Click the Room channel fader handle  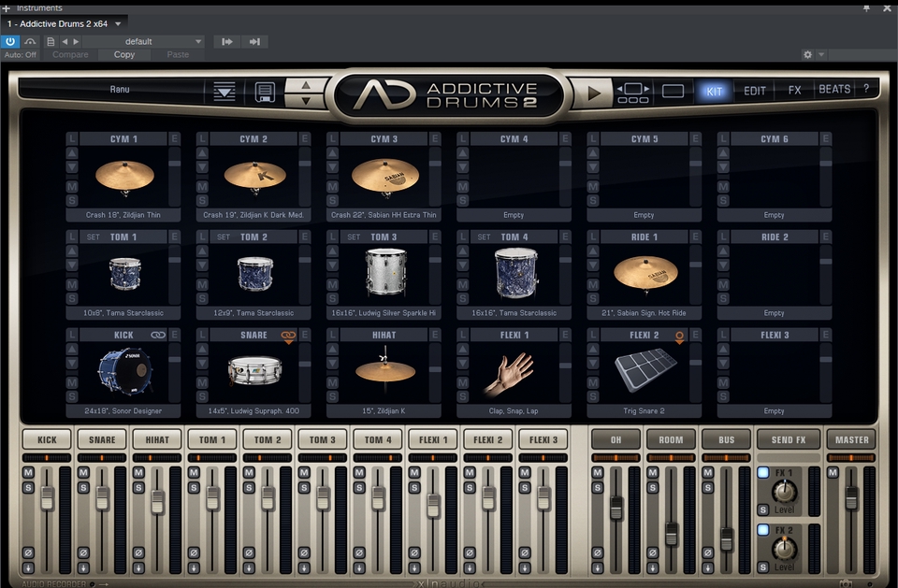[x=672, y=533]
